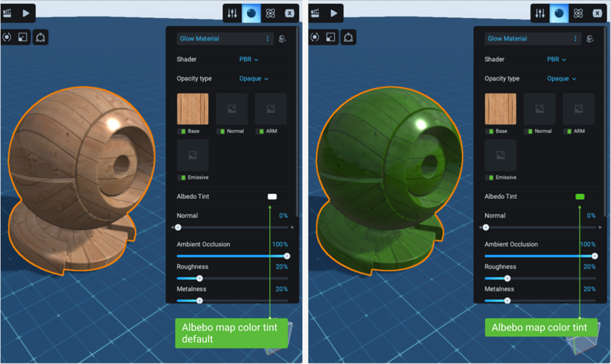Open the PBR shader dropdown in the left panel
Image resolution: width=611 pixels, height=364 pixels.
click(249, 59)
